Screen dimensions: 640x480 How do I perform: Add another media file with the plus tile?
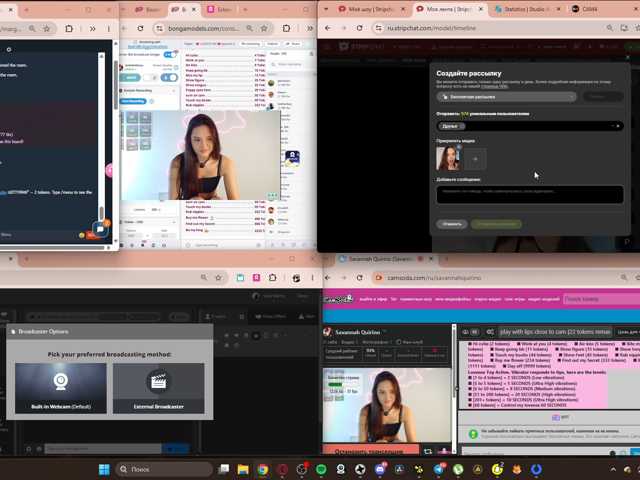coord(476,159)
